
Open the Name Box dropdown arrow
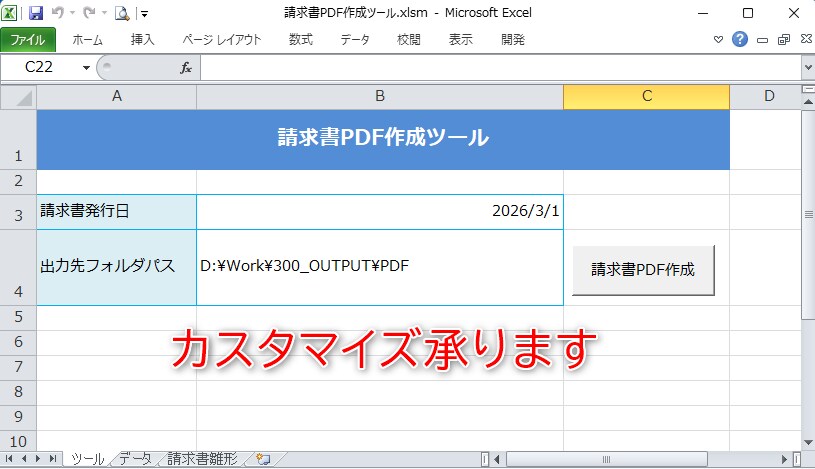click(x=86, y=68)
